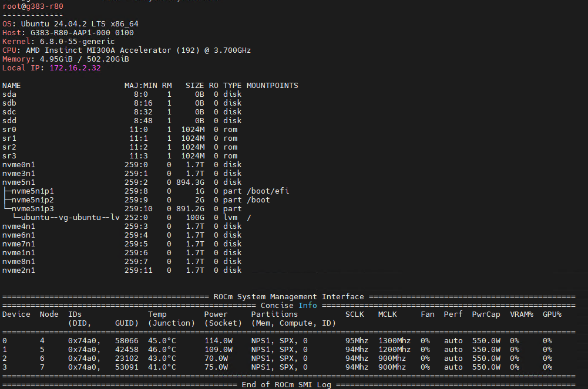The width and height of the screenshot is (588, 389).
Task: Click the ubuntu--vg-ubuntu--lv volume entry
Action: tap(70, 218)
